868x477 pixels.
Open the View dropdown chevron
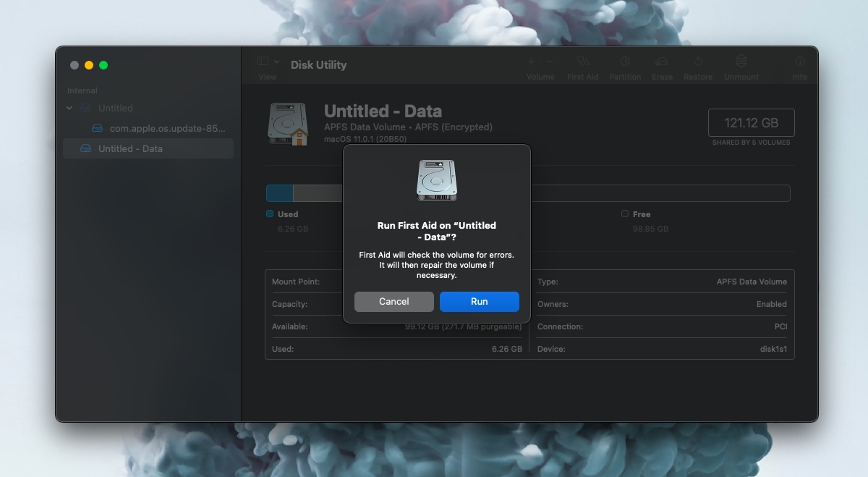tap(276, 62)
